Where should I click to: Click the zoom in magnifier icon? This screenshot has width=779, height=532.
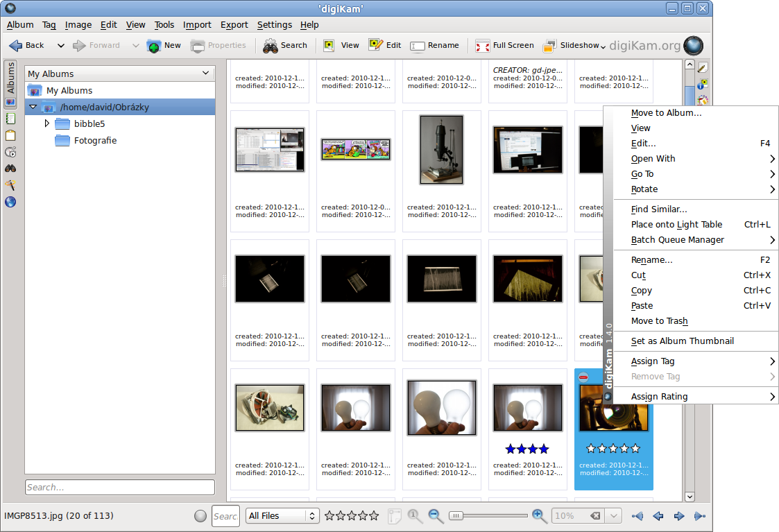[x=539, y=515]
